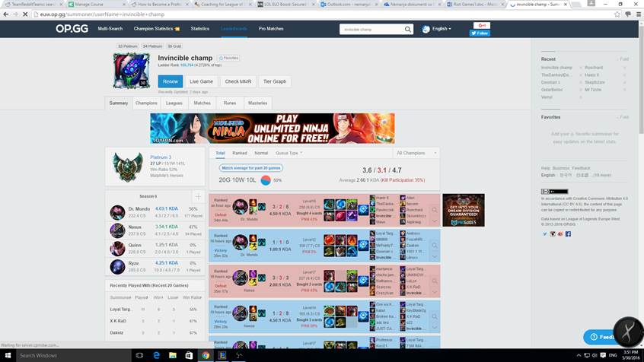This screenshot has width=644, height=362.
Task: Click the summoner search input field
Action: pos(371,29)
